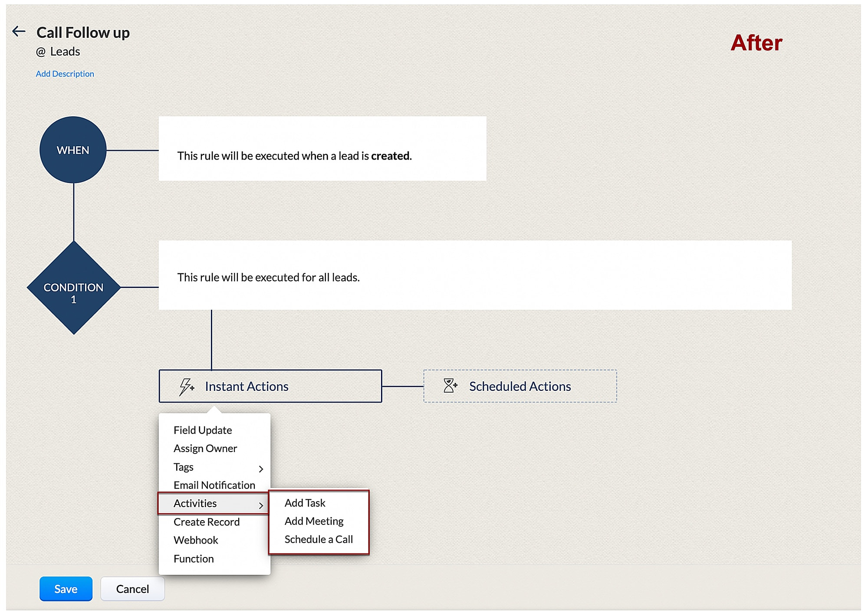
Task: Pick Function from the actions list
Action: pyautogui.click(x=194, y=559)
